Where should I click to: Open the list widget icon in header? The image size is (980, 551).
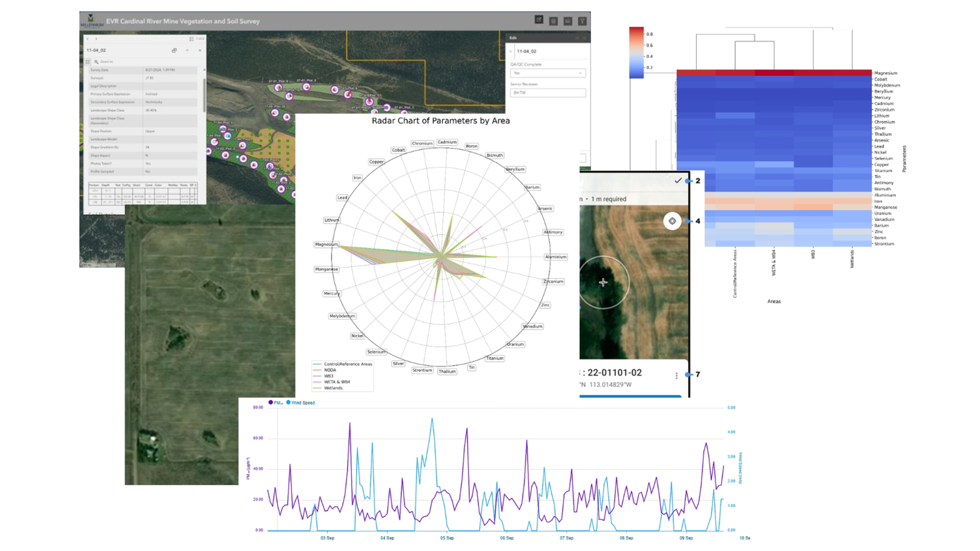click(568, 21)
